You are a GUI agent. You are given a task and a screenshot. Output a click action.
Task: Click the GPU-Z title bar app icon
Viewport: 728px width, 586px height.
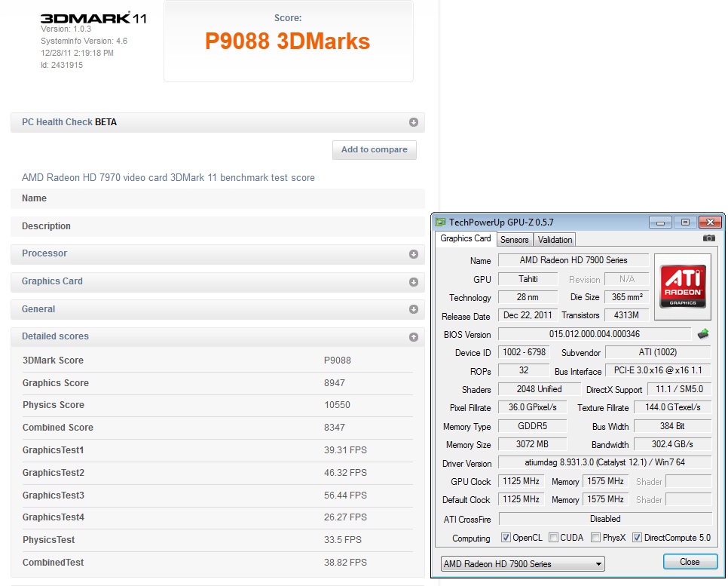(441, 222)
